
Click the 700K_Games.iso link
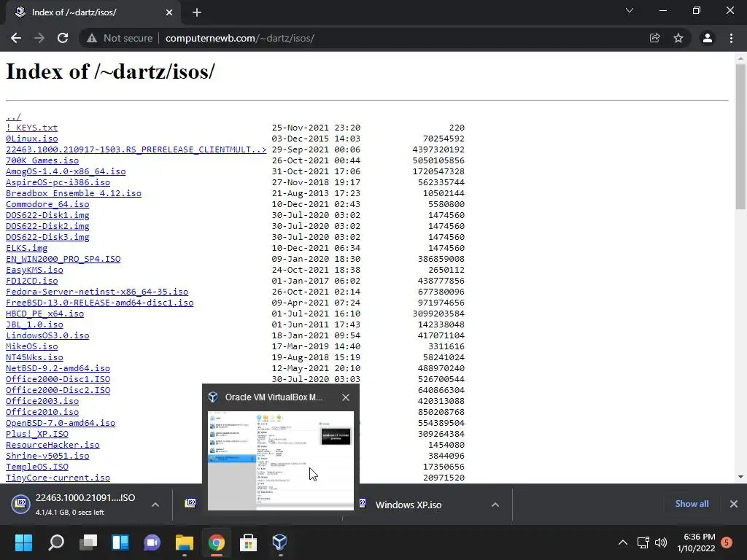42,160
